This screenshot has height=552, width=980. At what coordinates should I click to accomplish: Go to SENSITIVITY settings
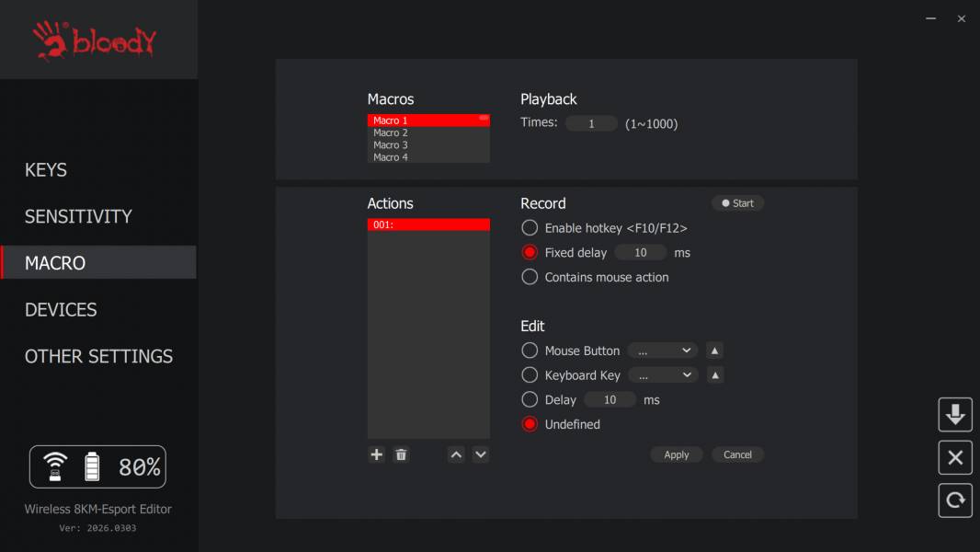78,216
